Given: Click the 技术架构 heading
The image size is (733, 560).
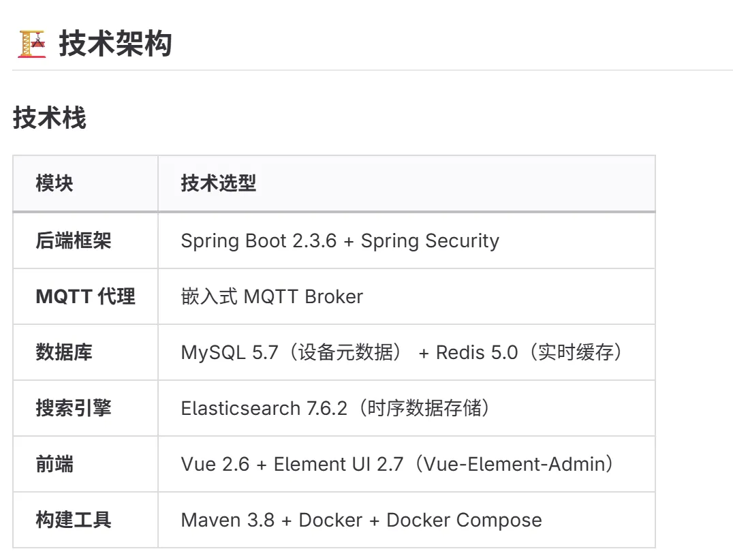Looking at the screenshot, I should tap(115, 44).
